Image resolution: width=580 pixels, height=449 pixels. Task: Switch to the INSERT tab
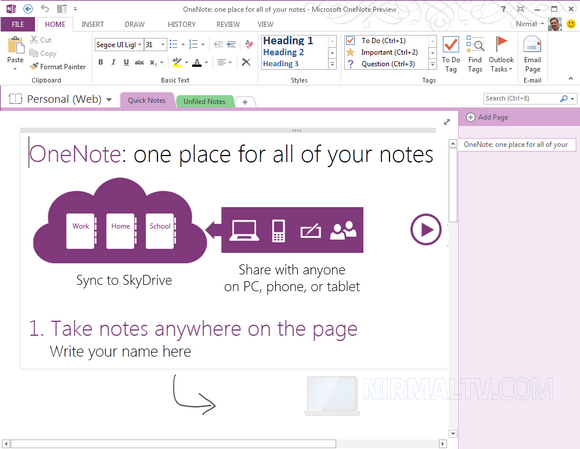click(92, 24)
